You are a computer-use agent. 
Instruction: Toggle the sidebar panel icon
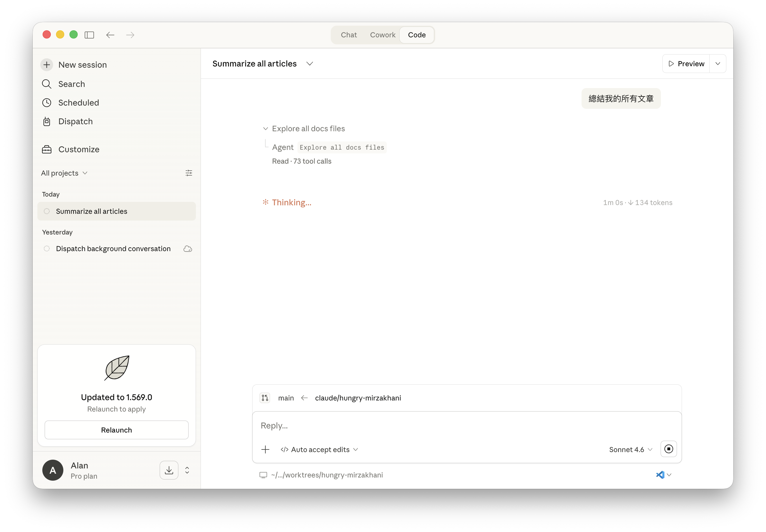point(89,35)
